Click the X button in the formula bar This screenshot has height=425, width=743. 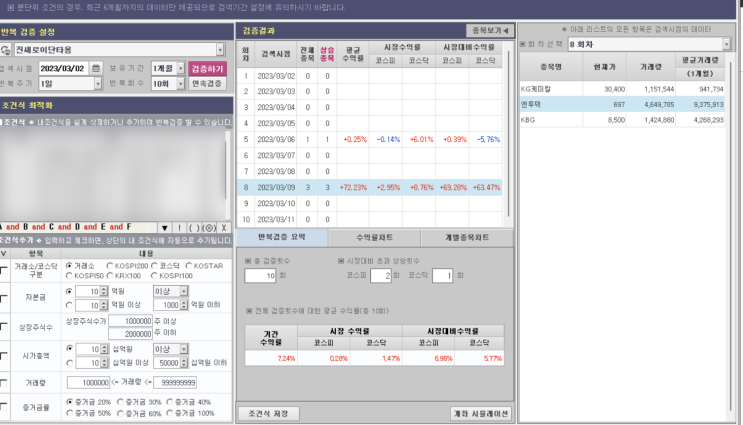pyautogui.click(x=224, y=227)
